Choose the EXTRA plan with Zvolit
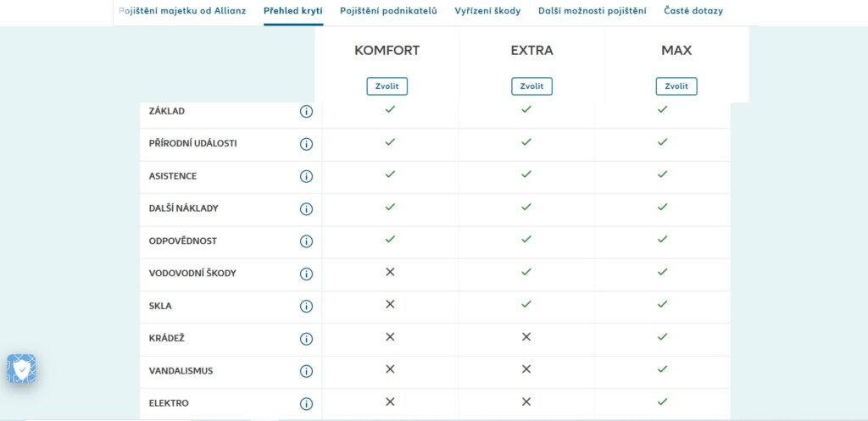The image size is (868, 421). pos(532,86)
